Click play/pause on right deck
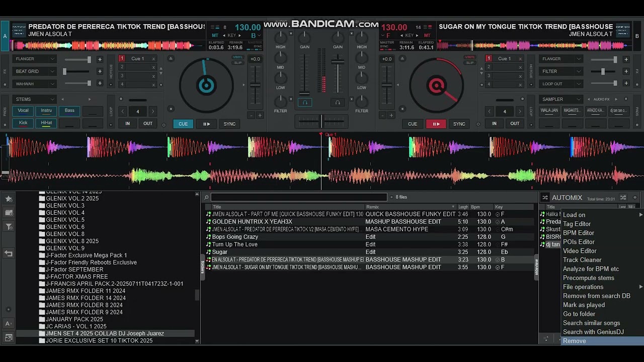Screen dimensions: 644x362 click(x=436, y=124)
